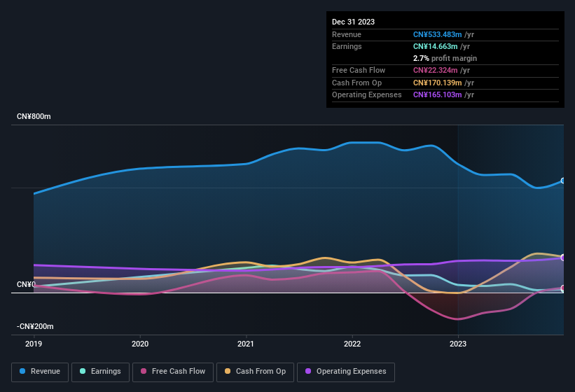Click the CN¥14.663m earnings value

pos(436,46)
